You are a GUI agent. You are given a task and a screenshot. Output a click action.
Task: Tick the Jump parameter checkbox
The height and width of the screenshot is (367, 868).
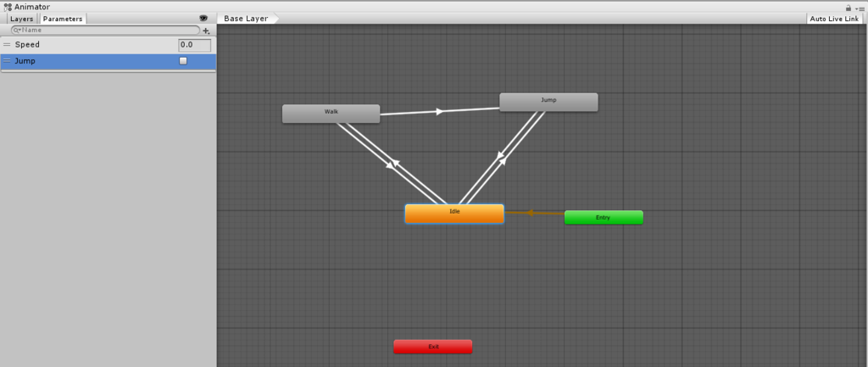[x=183, y=61]
